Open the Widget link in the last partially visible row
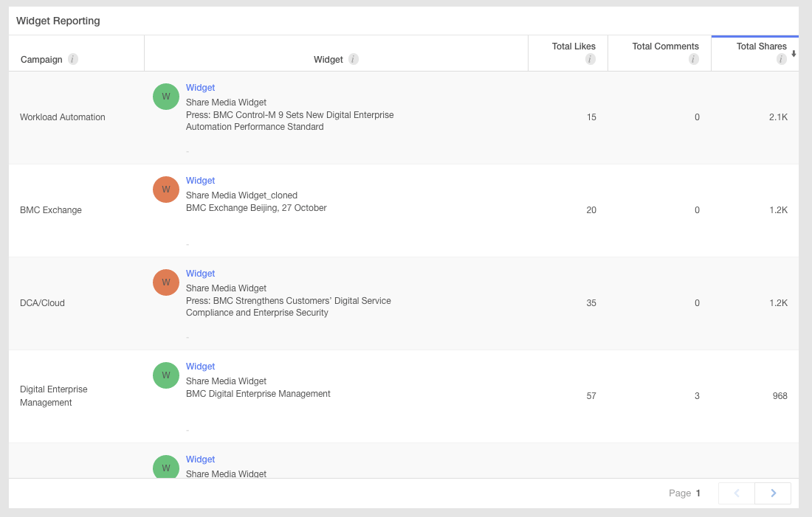The width and height of the screenshot is (812, 517). 200,459
